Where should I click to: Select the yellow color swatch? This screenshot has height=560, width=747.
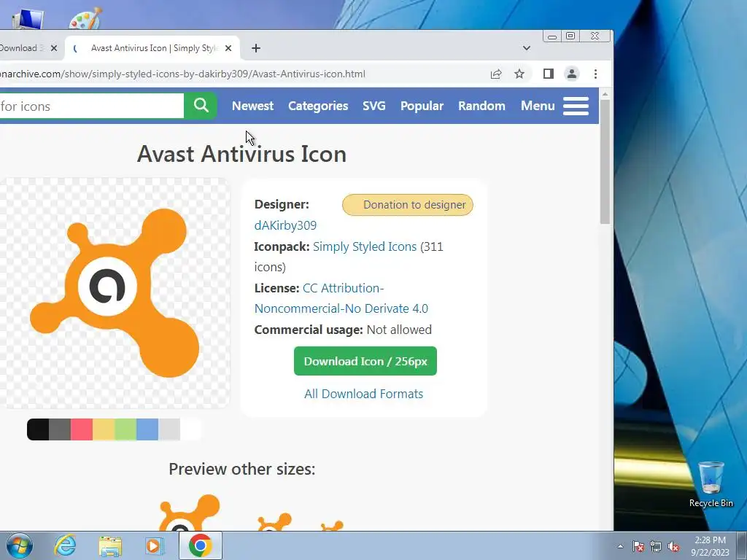click(104, 429)
